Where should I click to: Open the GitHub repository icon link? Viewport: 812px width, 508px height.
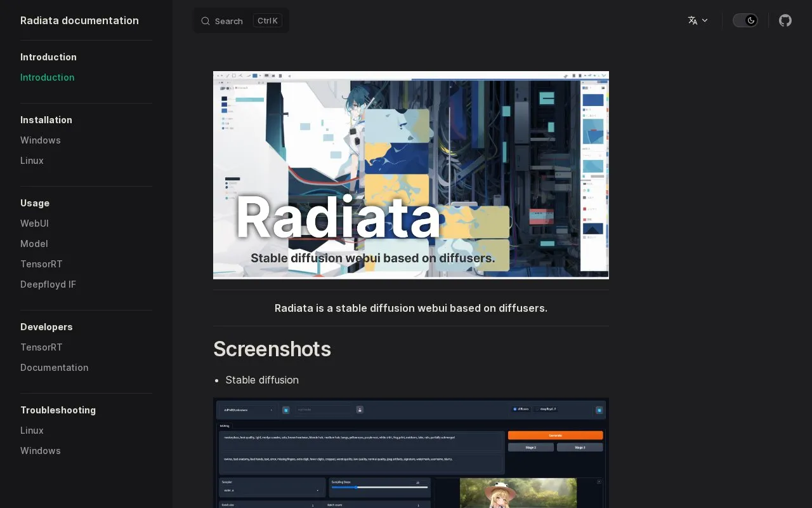[x=785, y=20]
